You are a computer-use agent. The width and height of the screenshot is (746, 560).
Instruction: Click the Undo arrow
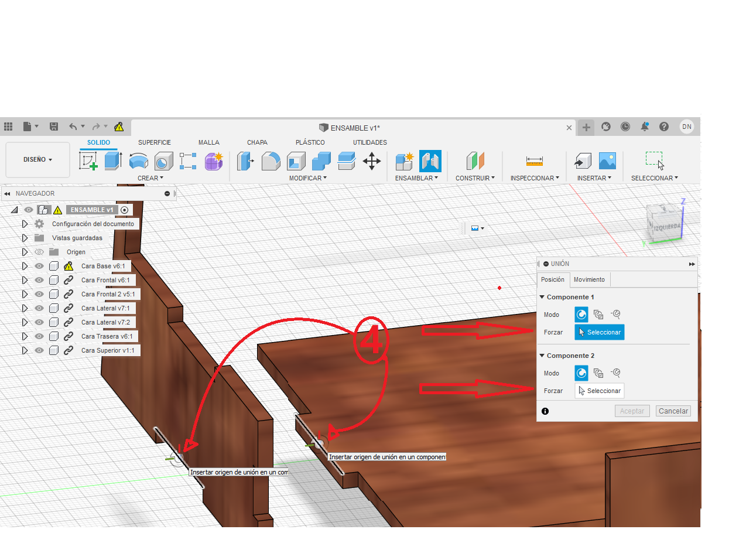(x=73, y=127)
